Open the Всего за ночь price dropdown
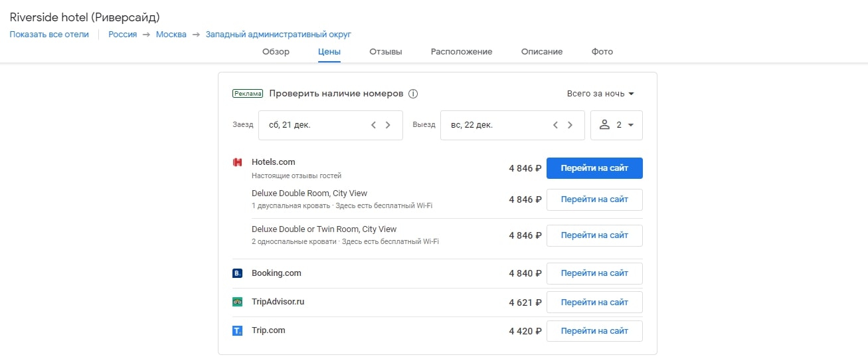868x363 pixels. [x=600, y=94]
